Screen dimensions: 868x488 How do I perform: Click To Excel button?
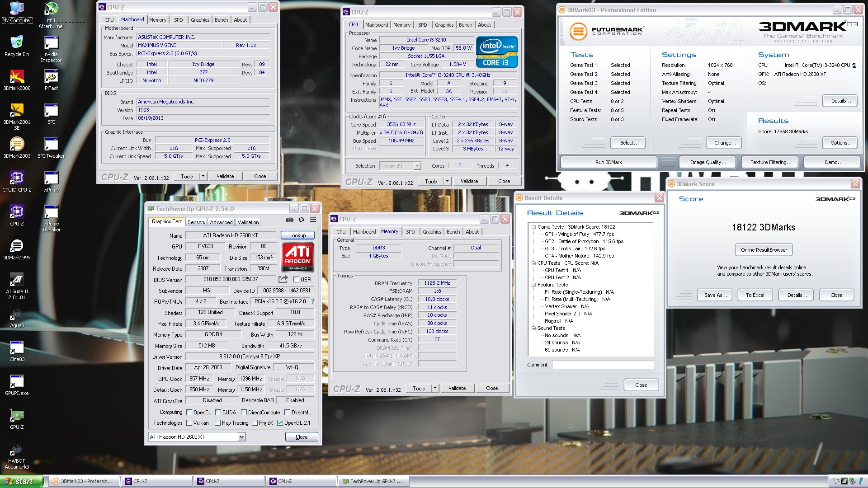[755, 295]
